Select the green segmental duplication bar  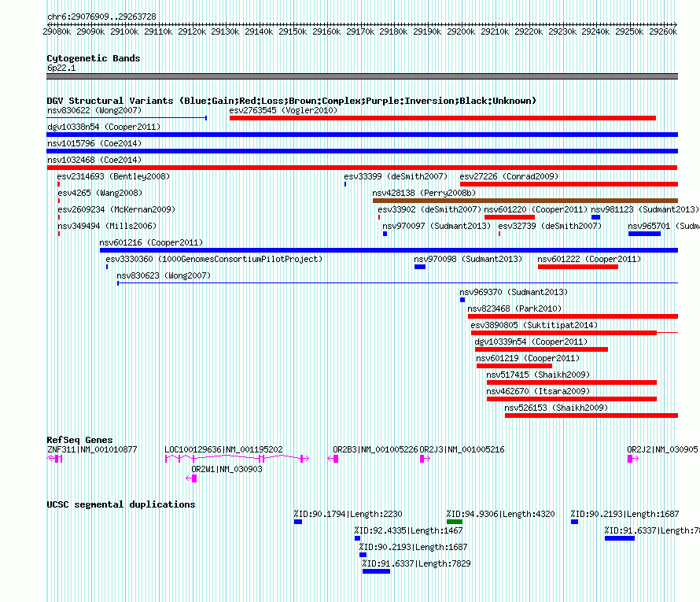coord(455,522)
